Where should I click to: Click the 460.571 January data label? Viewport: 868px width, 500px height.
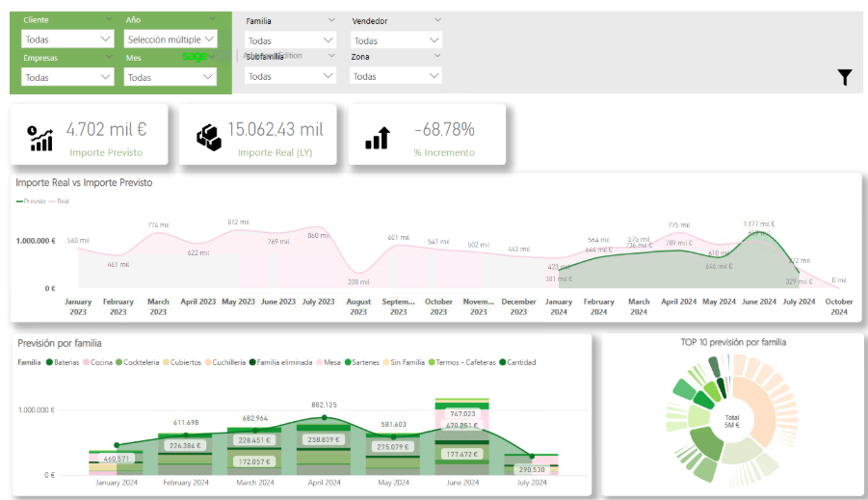[117, 459]
